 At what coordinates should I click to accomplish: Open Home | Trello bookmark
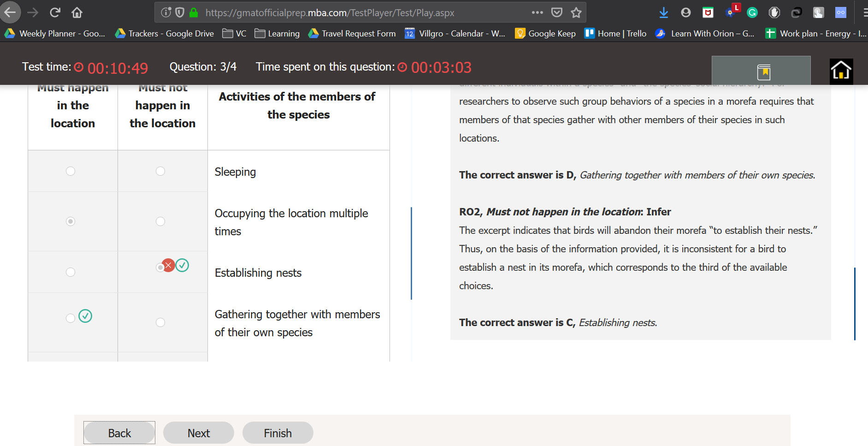pyautogui.click(x=615, y=33)
